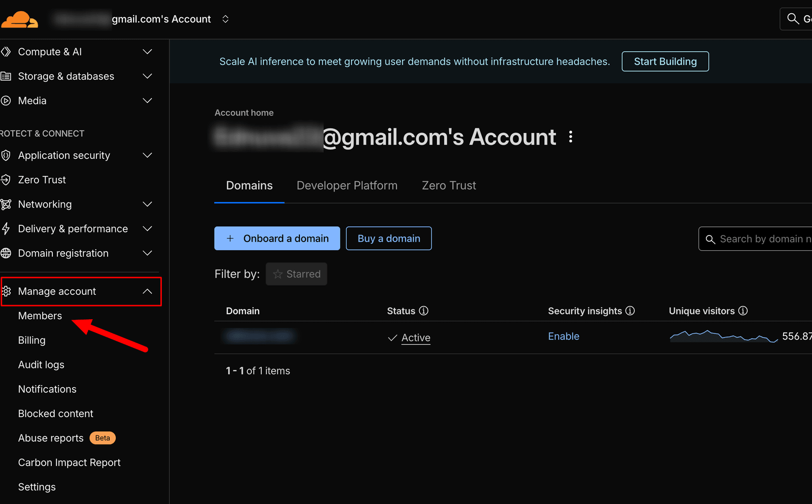
Task: Click the 556.87 visitors value
Action: coord(797,336)
